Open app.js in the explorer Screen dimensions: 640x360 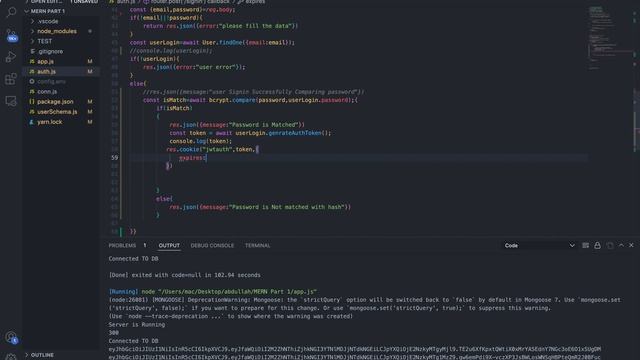pyautogui.click(x=45, y=61)
